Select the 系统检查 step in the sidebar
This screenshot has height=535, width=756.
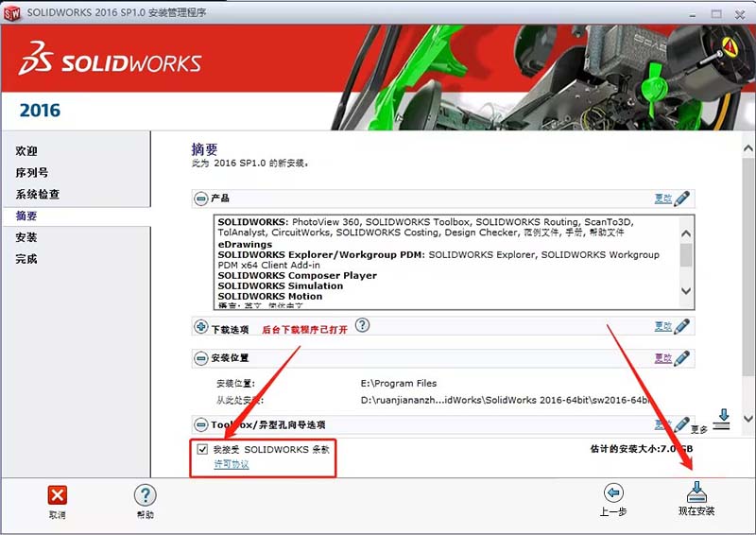point(37,195)
